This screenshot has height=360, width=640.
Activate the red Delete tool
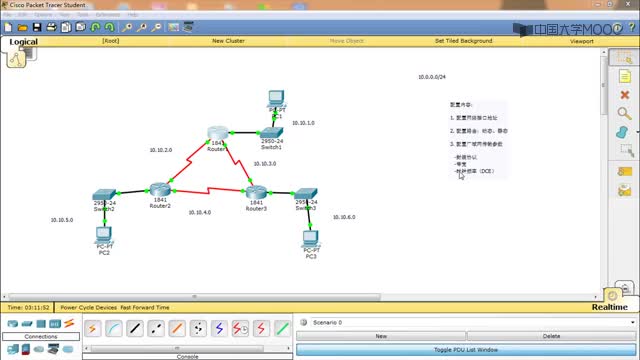pos(624,95)
